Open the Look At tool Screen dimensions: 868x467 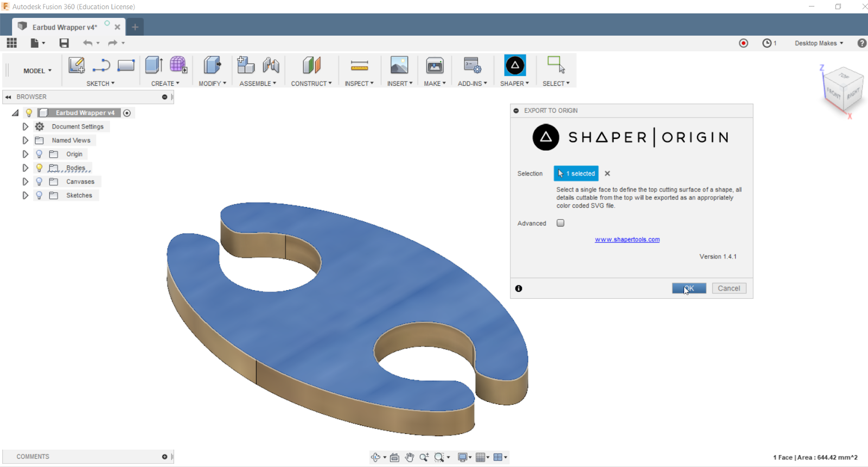[x=394, y=457]
